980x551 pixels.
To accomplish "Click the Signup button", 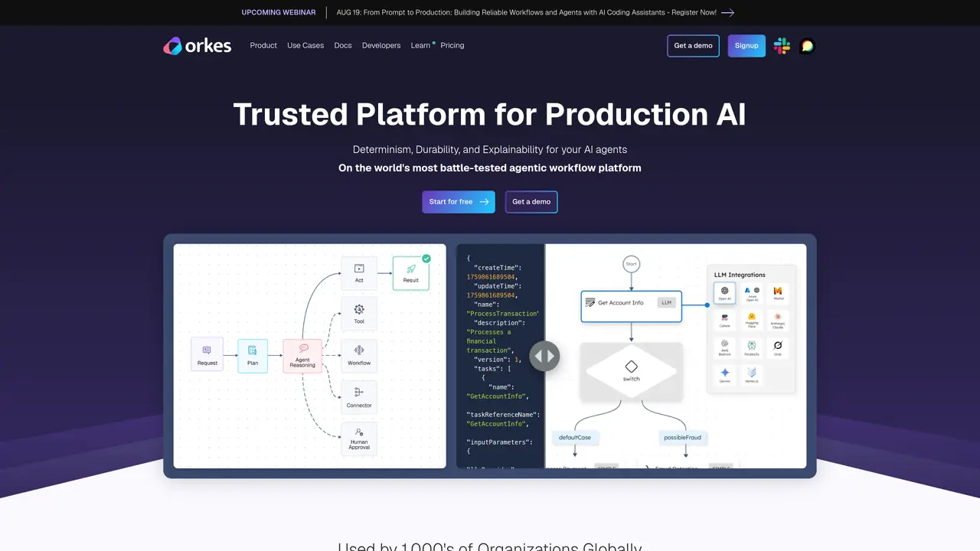I will tap(746, 46).
